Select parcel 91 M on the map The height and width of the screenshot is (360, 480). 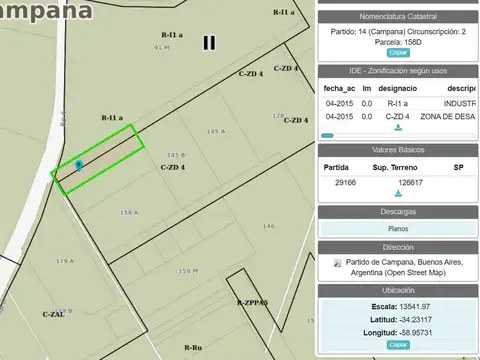(162, 48)
